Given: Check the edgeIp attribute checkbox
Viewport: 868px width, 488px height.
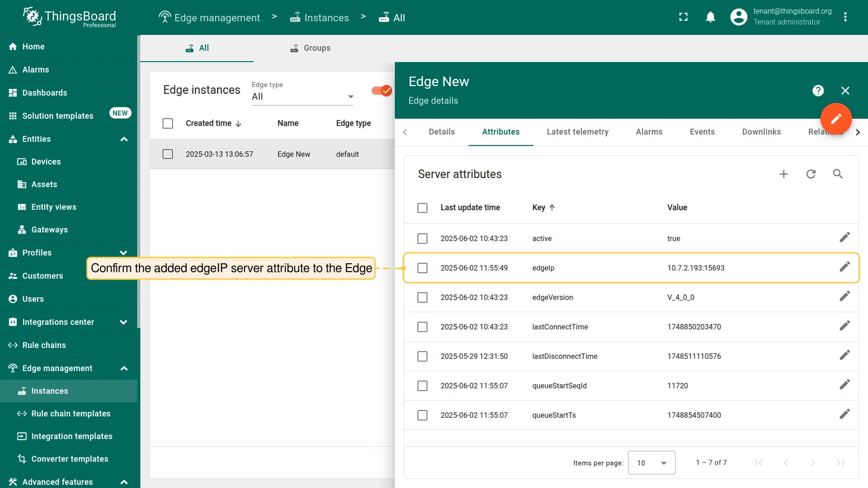Looking at the screenshot, I should click(x=422, y=268).
